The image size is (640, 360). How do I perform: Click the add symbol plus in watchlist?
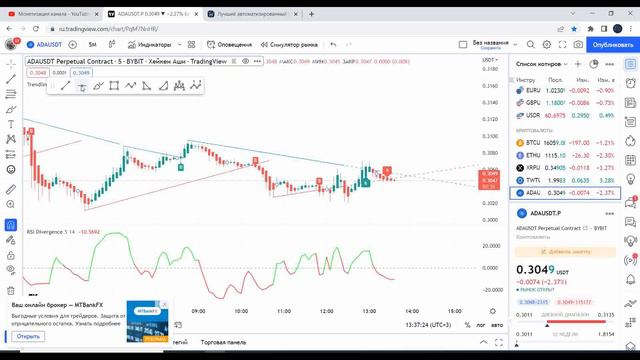[578, 64]
